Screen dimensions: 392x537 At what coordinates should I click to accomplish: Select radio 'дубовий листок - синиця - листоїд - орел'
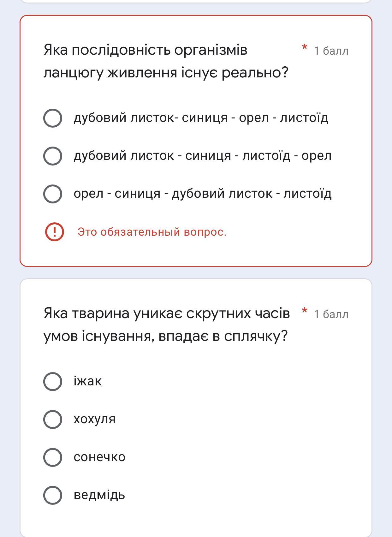(53, 156)
